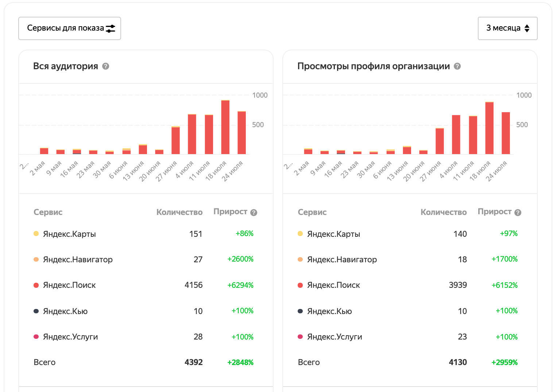Click the sort arrows on 3 месяца selector
The width and height of the screenshot is (553, 392).
527,28
